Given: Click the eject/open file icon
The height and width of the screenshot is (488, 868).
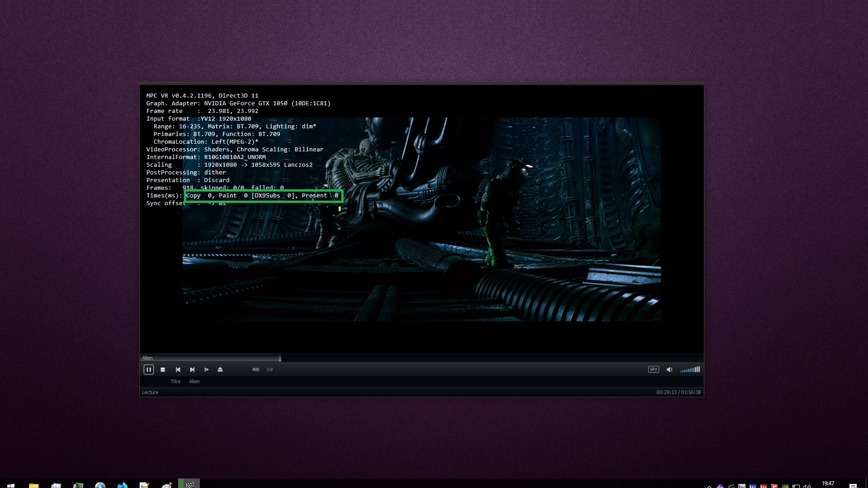Looking at the screenshot, I should point(220,370).
